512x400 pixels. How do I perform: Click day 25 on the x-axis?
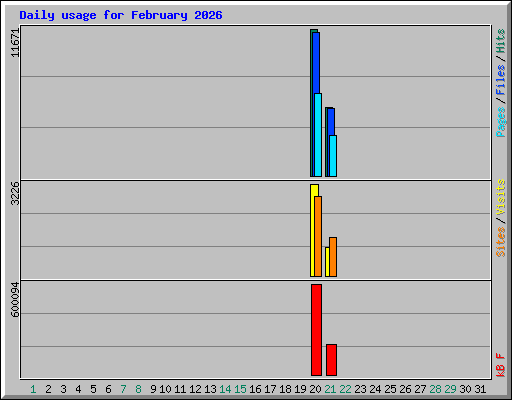(x=390, y=389)
